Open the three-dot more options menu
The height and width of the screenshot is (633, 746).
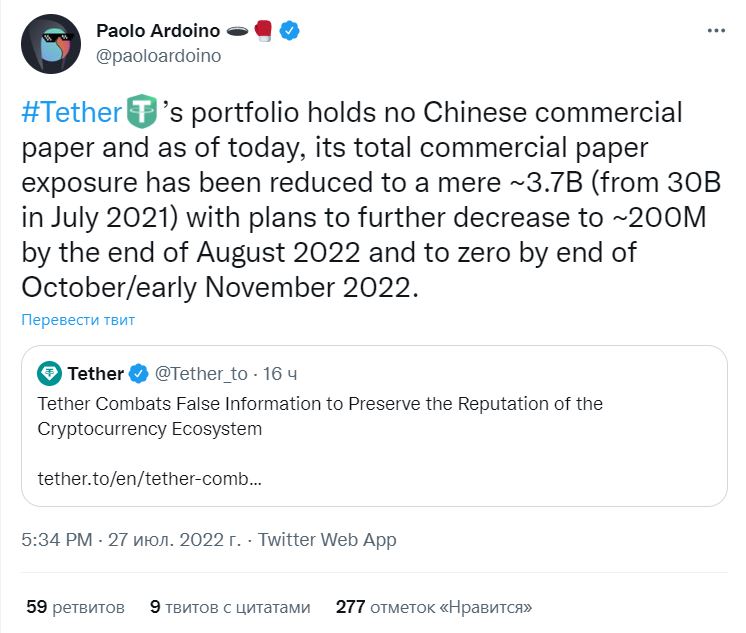pyautogui.click(x=716, y=31)
